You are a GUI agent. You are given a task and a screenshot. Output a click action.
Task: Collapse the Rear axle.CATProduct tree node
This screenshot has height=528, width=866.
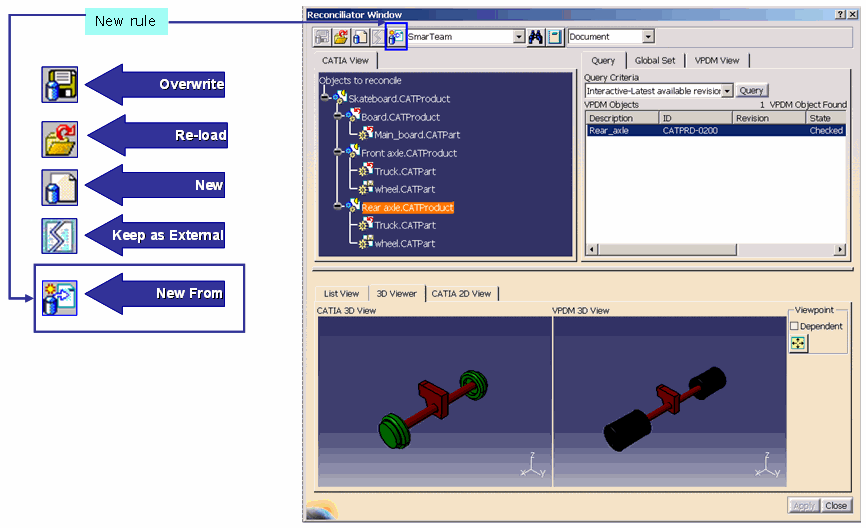[337, 207]
